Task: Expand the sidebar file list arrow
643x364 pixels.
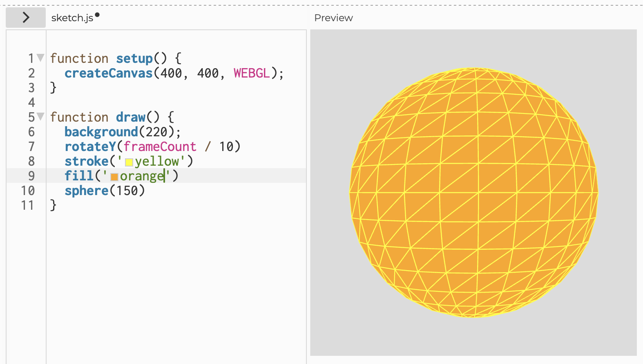Action: point(26,17)
